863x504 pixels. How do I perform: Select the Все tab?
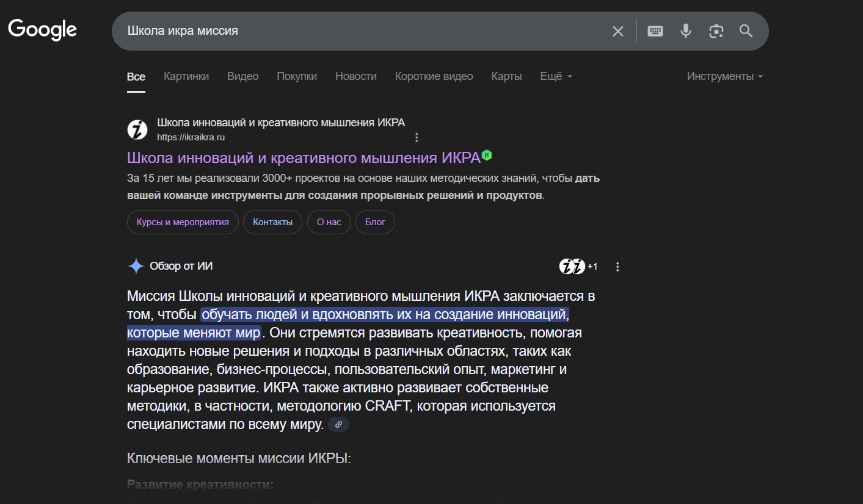(136, 76)
